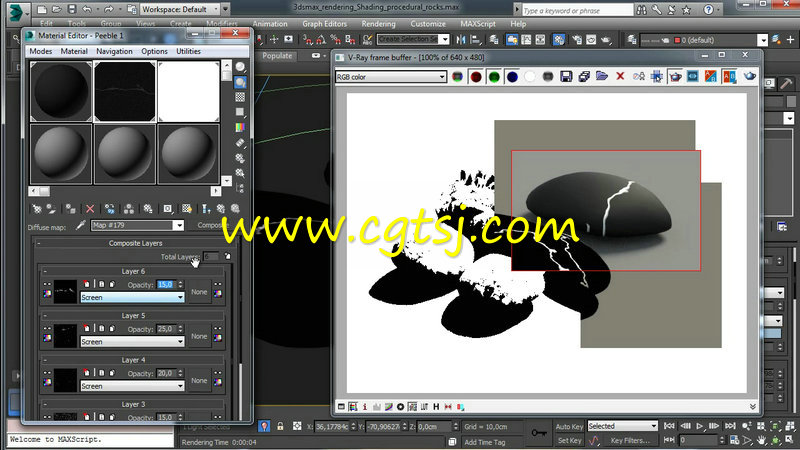Screen dimensions: 800x450
Task: Delete Layer 6 using red-marked page icon
Action: 87,284
